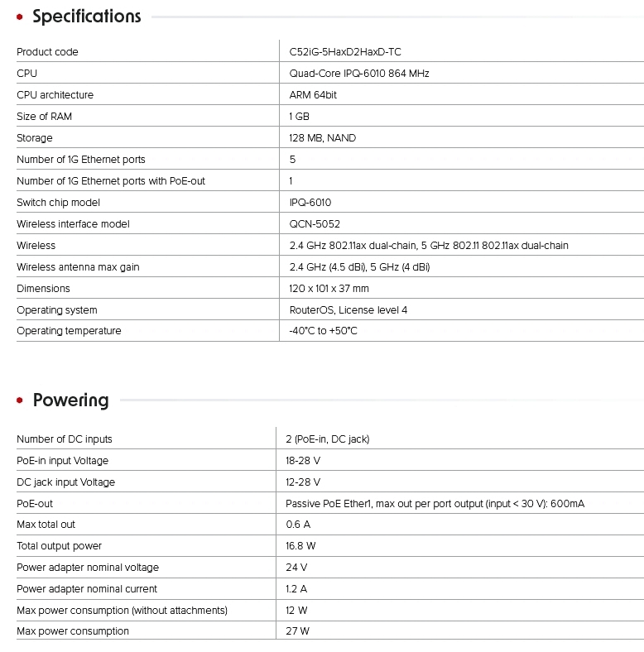Click the 128 MB, NAND storage value

(x=322, y=138)
